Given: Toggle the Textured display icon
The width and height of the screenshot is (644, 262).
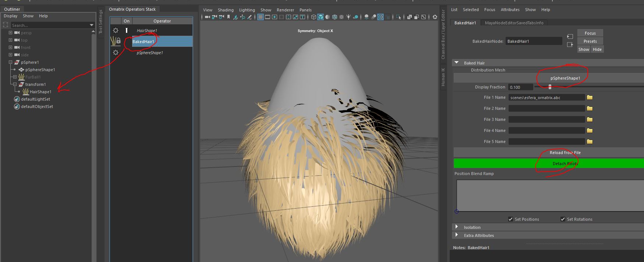Looking at the screenshot, I should (342, 17).
